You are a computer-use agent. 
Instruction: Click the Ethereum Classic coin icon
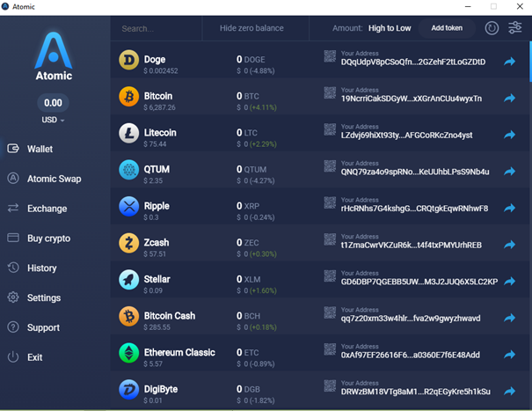point(128,353)
